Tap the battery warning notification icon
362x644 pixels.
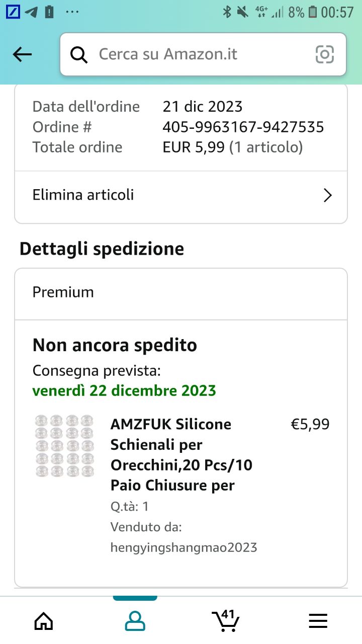click(49, 12)
